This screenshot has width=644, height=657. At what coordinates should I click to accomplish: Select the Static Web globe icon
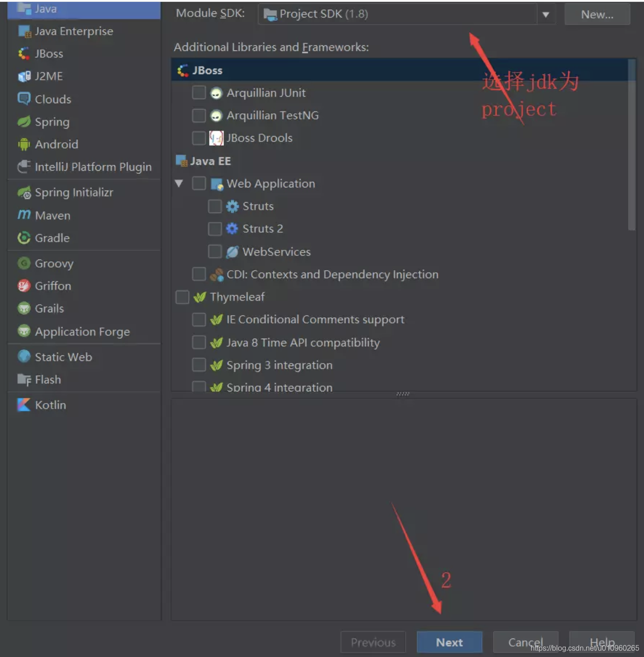(x=24, y=356)
